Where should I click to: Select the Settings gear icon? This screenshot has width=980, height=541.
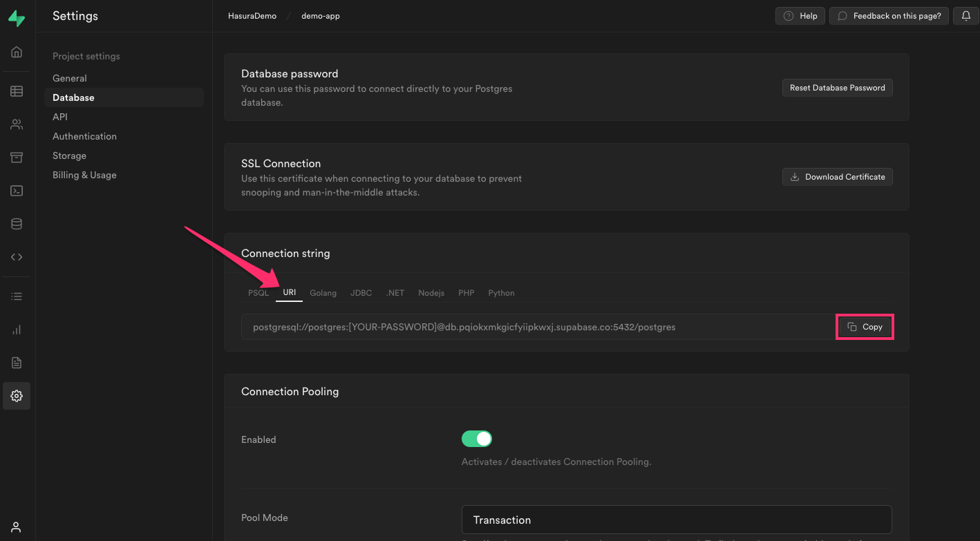tap(16, 395)
